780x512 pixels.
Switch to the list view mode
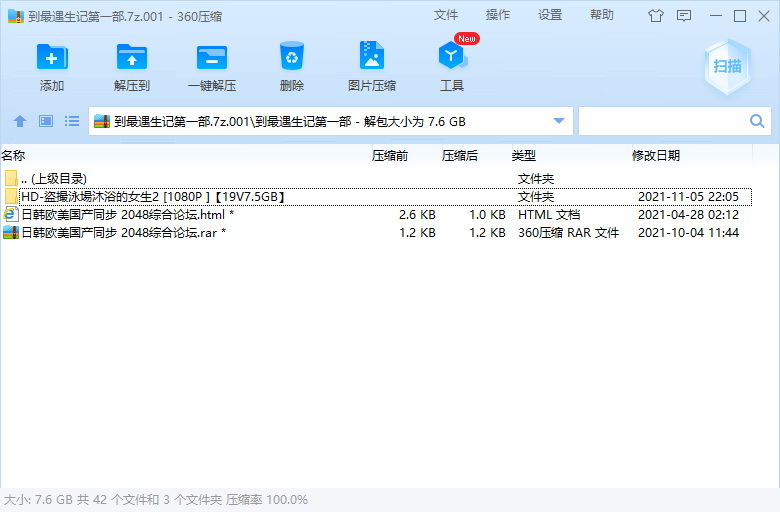pos(72,122)
